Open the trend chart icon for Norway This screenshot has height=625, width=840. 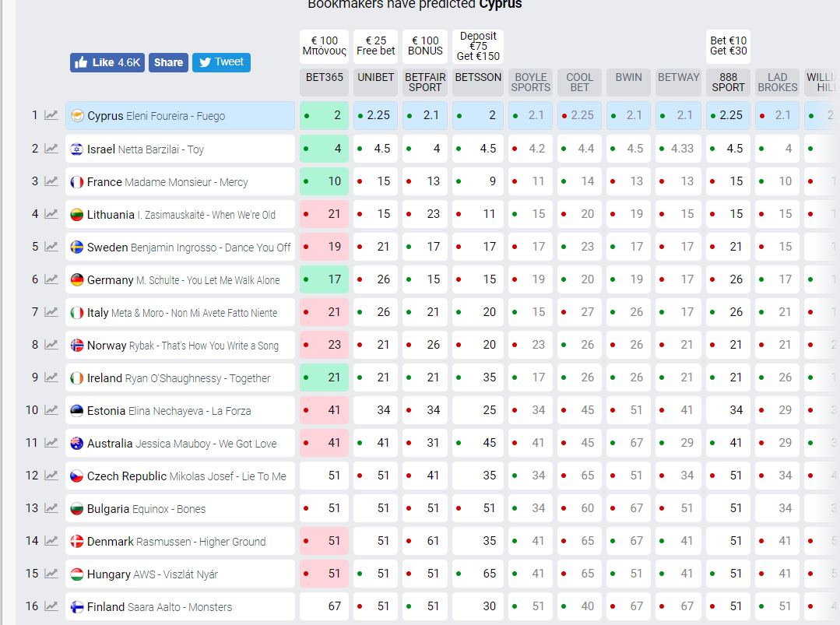click(51, 344)
